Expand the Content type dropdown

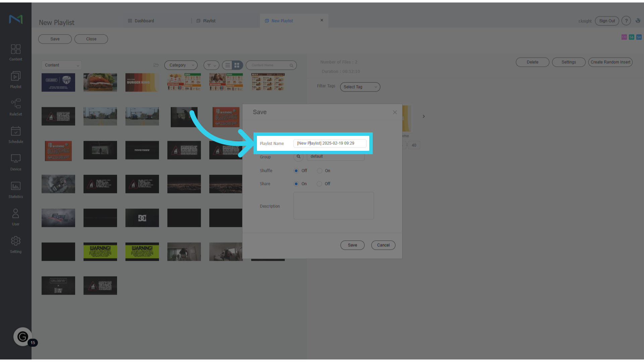[x=62, y=65]
